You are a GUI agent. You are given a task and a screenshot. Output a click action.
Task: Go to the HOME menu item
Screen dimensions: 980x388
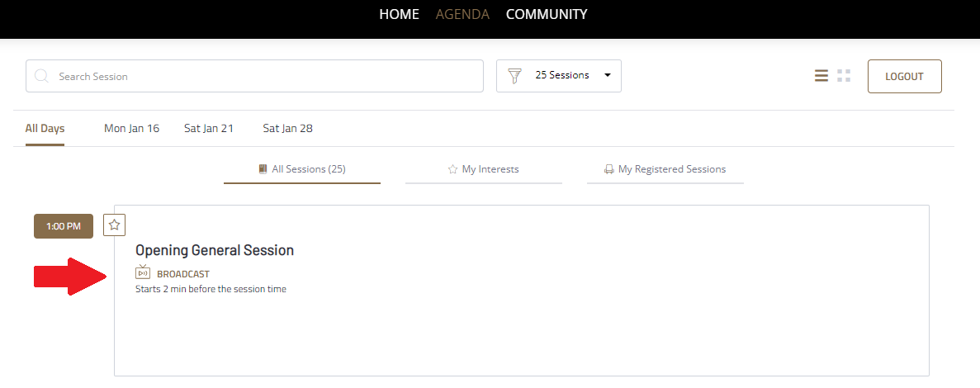400,14
